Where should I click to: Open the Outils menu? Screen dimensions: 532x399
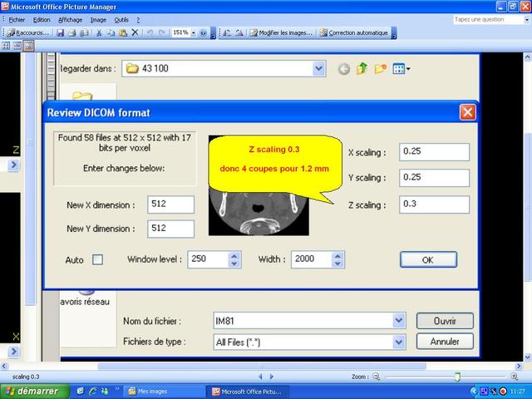[121, 20]
